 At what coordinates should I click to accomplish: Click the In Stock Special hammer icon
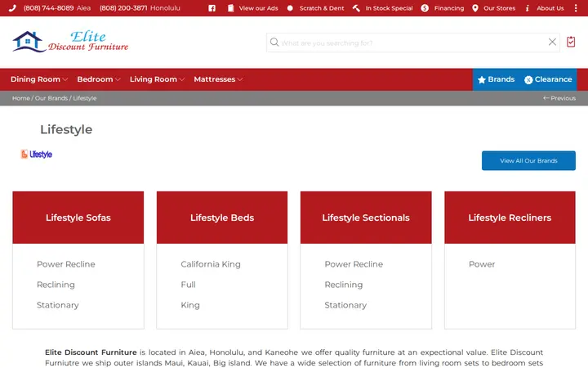coord(356,8)
